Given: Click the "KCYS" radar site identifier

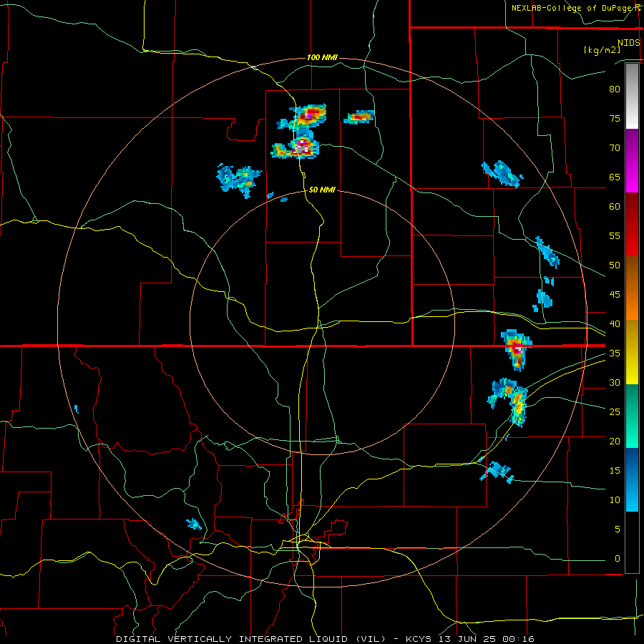Looking at the screenshot, I should point(419,639).
